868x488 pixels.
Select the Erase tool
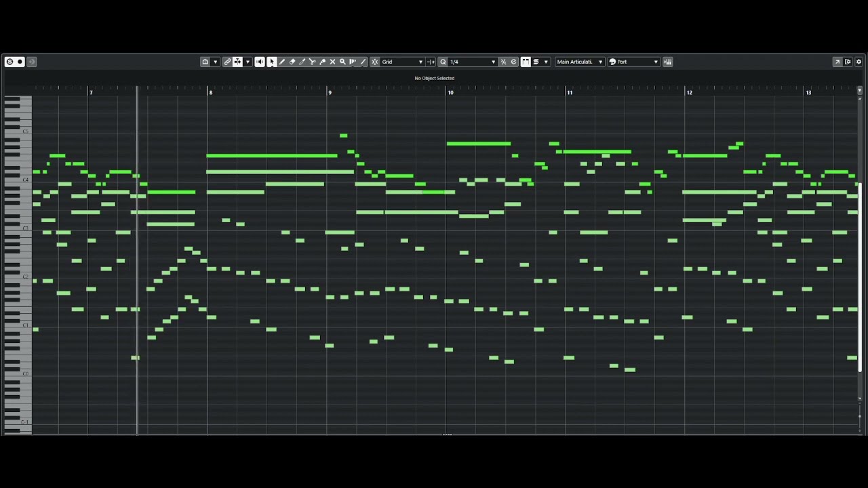coord(292,62)
